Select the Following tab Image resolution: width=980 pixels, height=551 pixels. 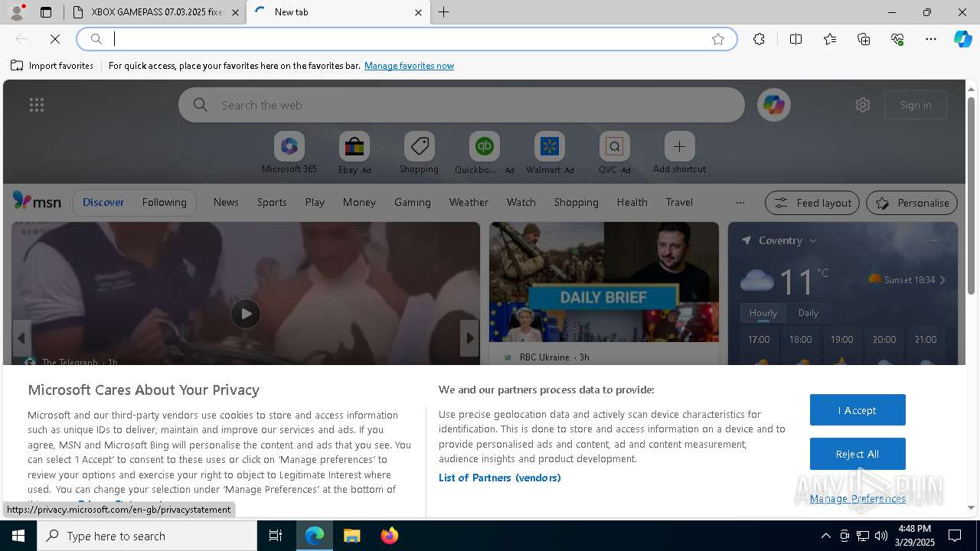164,202
